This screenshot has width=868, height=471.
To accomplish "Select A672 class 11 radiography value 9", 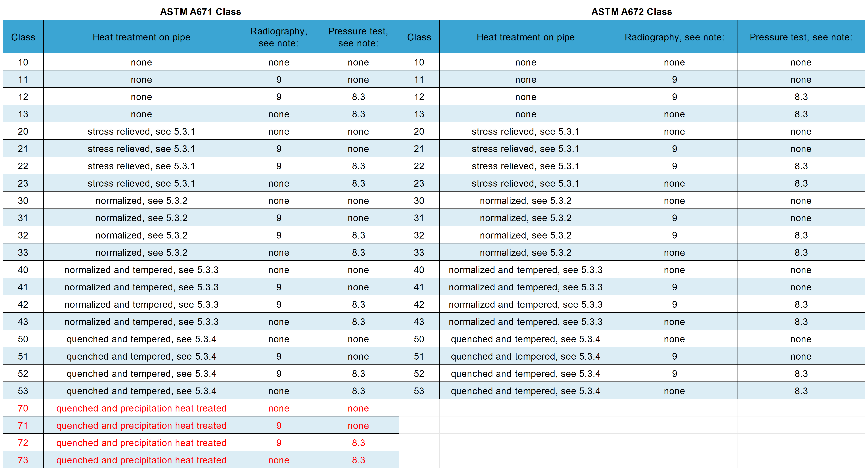I will tap(675, 79).
